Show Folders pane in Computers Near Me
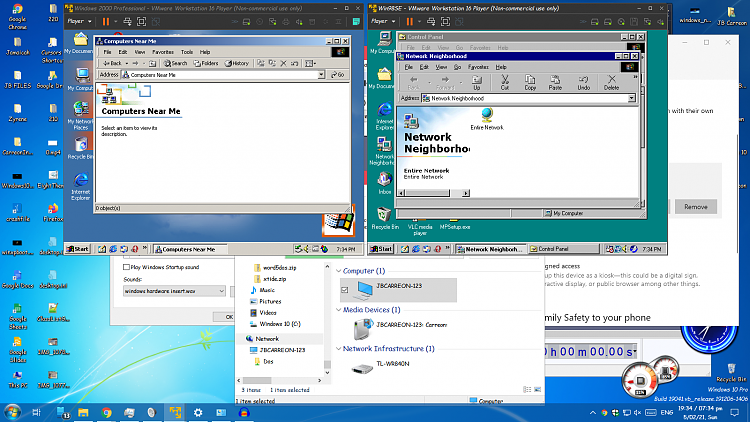 click(206, 63)
